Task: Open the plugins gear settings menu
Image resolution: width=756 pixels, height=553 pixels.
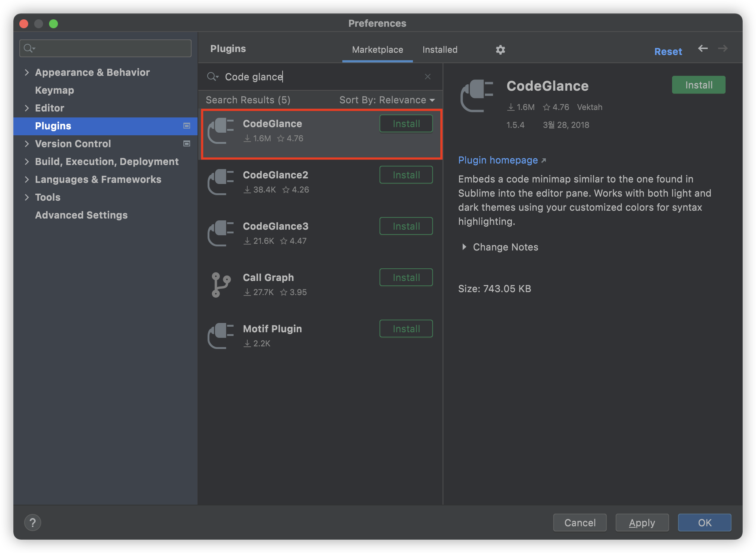Action: point(500,50)
